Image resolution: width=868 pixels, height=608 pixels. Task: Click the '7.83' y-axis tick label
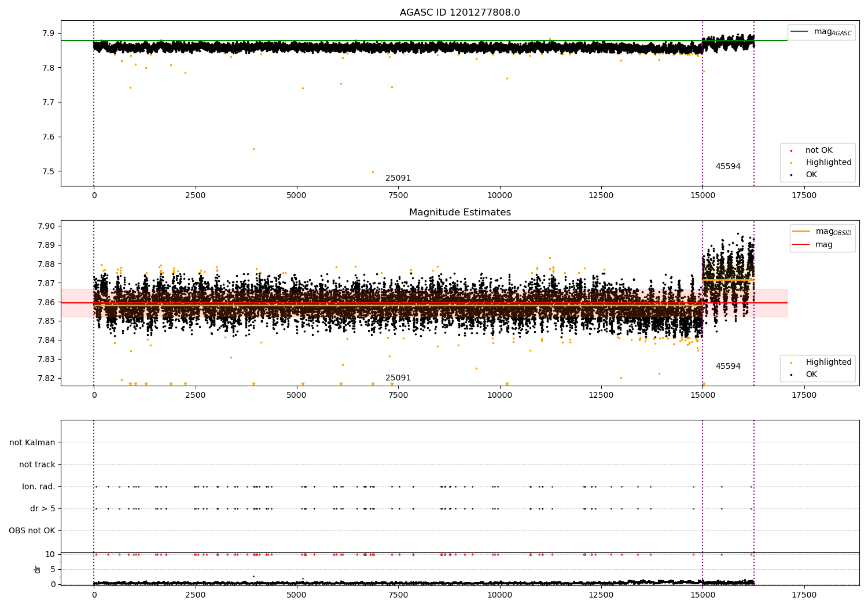[46, 360]
